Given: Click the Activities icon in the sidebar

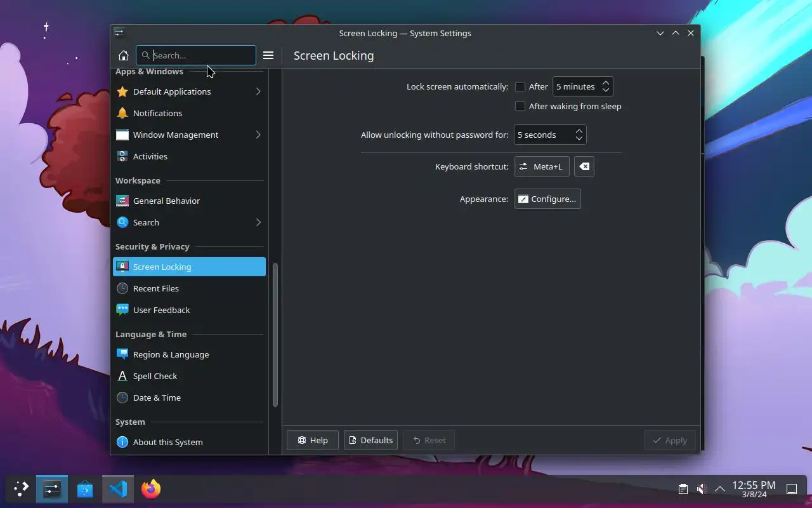Looking at the screenshot, I should point(122,156).
